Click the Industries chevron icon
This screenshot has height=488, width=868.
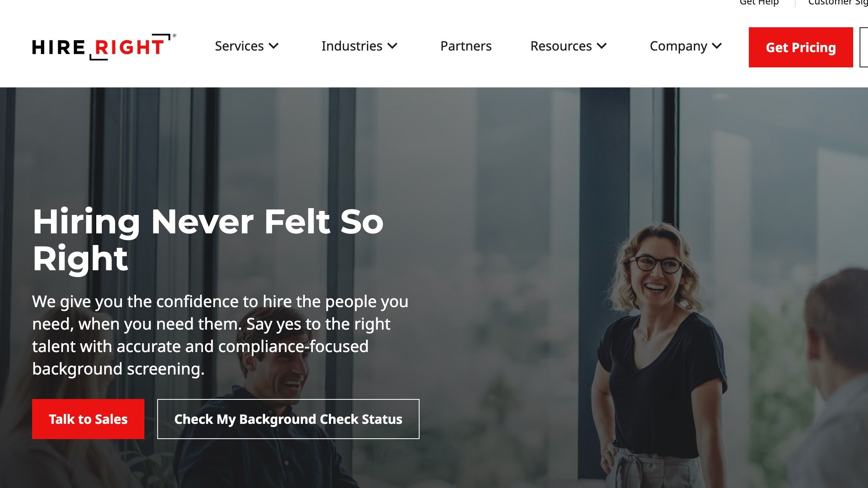(x=392, y=46)
